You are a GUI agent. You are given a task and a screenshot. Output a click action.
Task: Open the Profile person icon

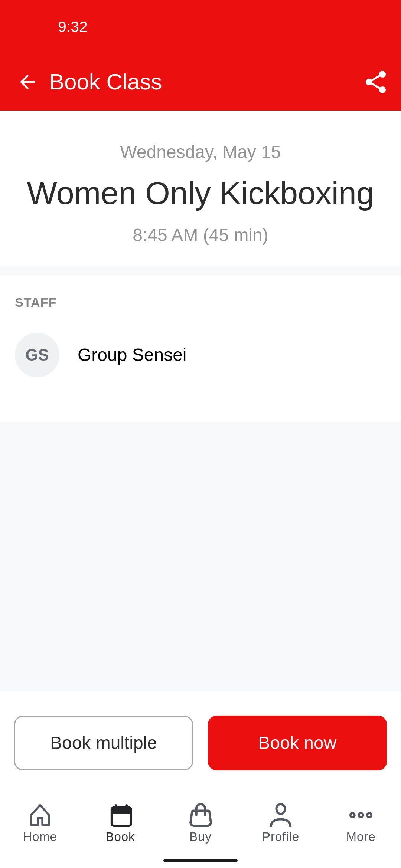pyautogui.click(x=281, y=815)
